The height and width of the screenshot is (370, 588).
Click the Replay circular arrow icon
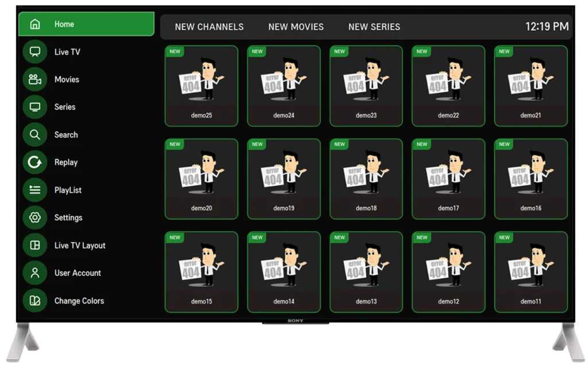(x=35, y=162)
